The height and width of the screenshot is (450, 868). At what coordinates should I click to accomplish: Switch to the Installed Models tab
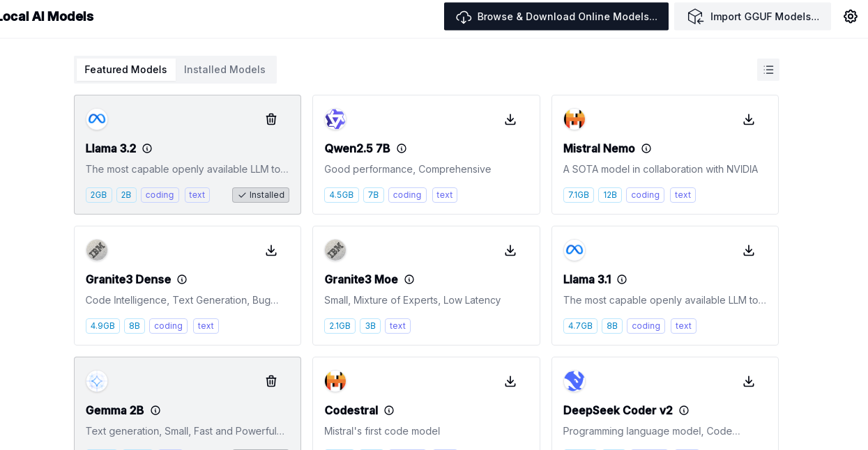click(224, 70)
